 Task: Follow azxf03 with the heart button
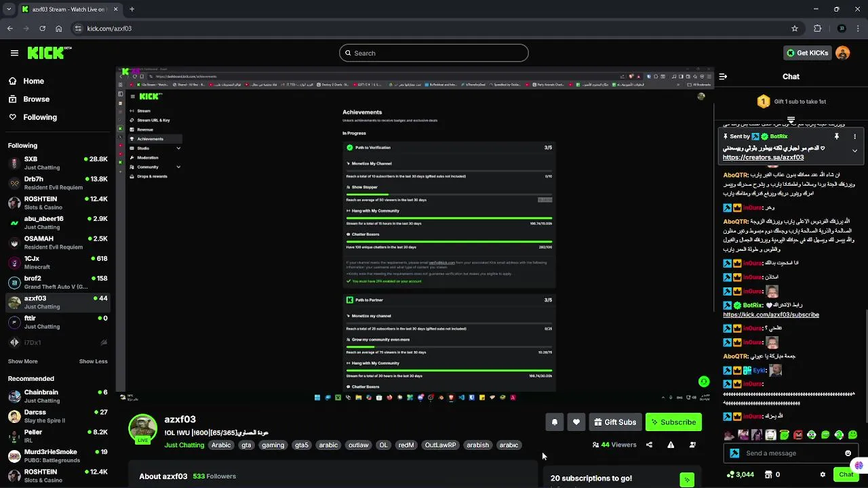(576, 422)
